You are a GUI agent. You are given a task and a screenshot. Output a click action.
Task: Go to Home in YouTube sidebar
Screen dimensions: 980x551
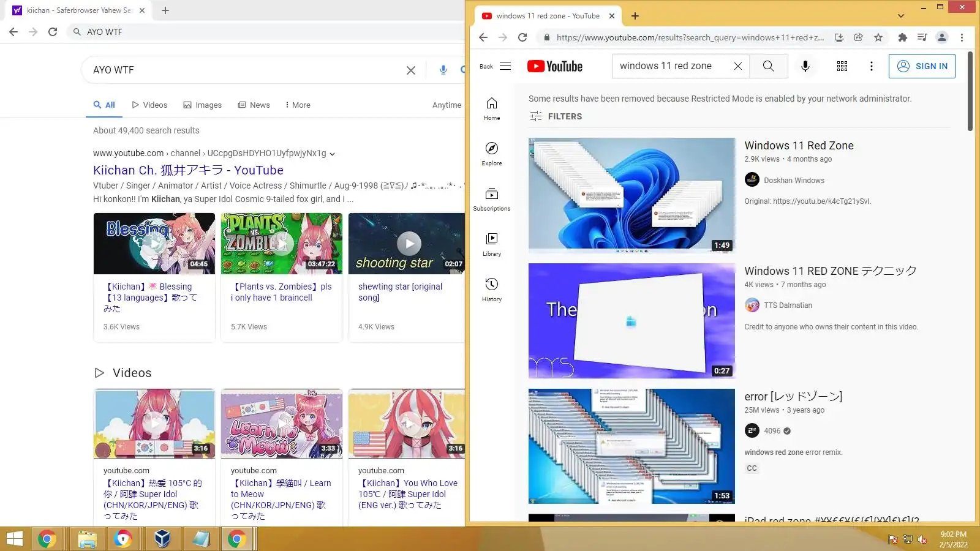point(492,108)
